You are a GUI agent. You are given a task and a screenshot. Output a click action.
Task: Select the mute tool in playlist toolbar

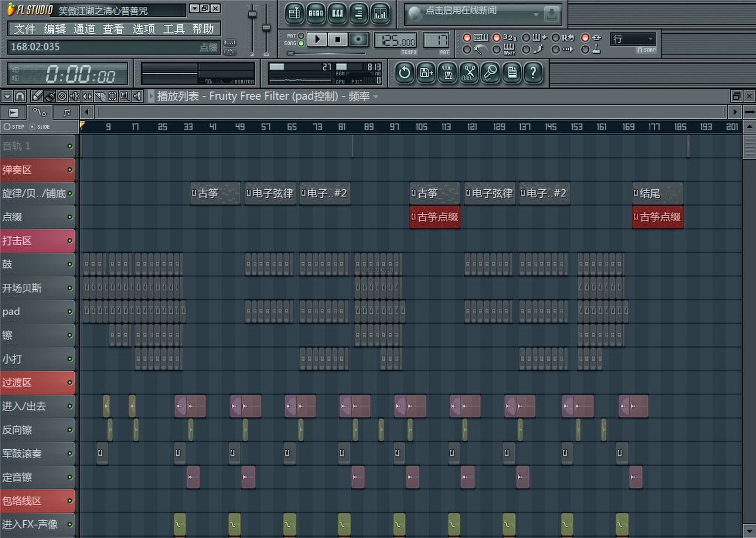pos(75,96)
